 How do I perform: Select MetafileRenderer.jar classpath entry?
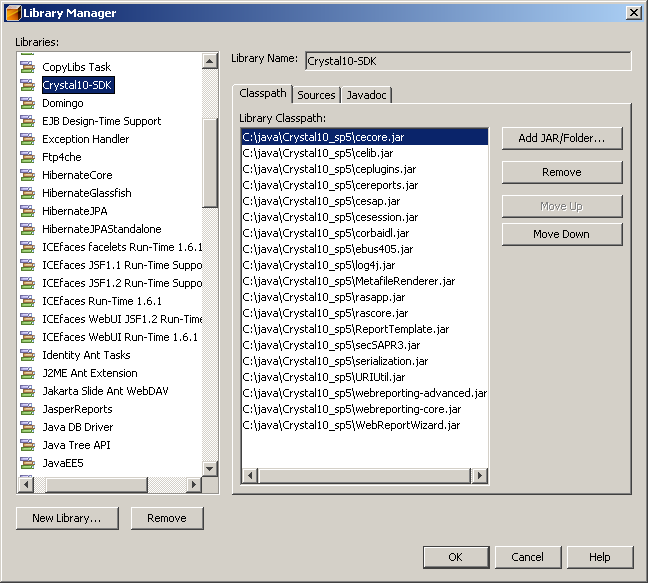tap(364, 281)
